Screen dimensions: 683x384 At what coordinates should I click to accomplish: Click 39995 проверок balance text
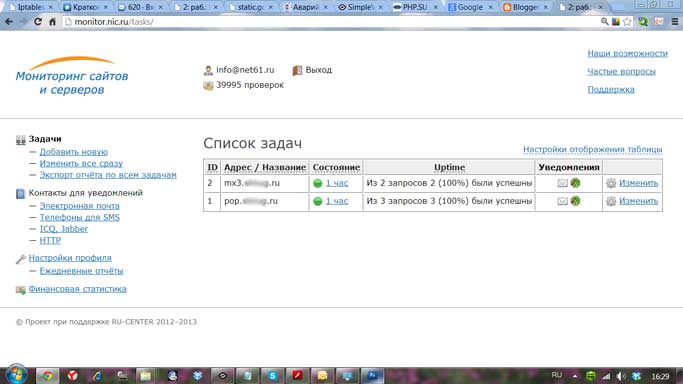tap(250, 85)
